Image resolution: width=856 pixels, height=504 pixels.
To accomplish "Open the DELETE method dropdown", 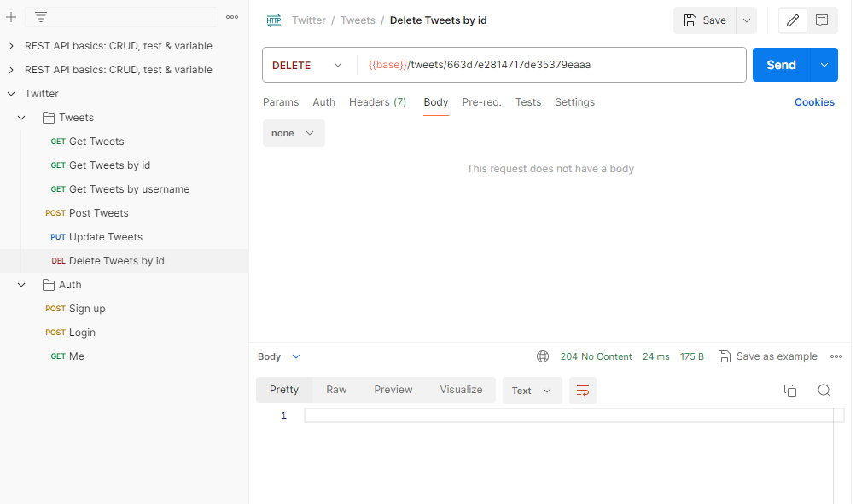I will click(x=307, y=65).
